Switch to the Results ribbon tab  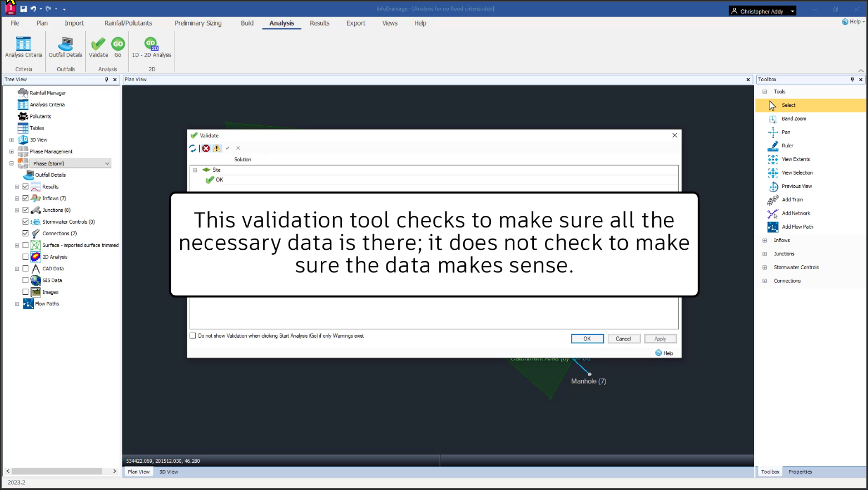click(x=320, y=23)
